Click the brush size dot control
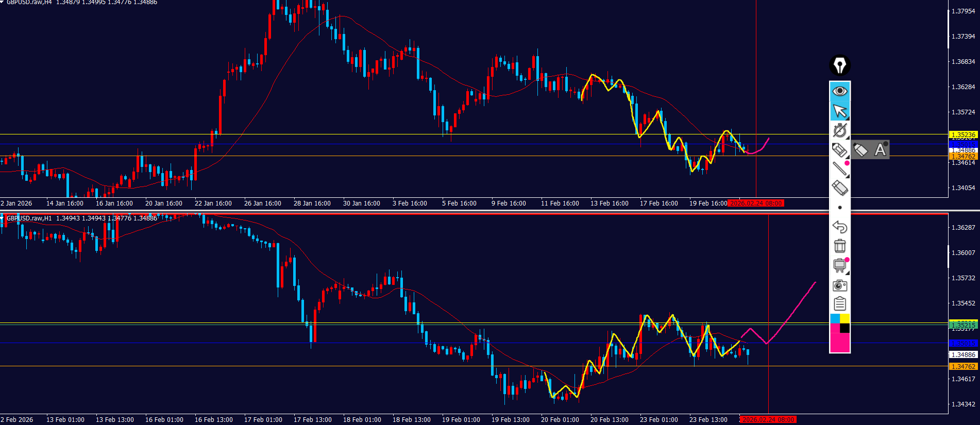The image size is (980, 425). 840,208
